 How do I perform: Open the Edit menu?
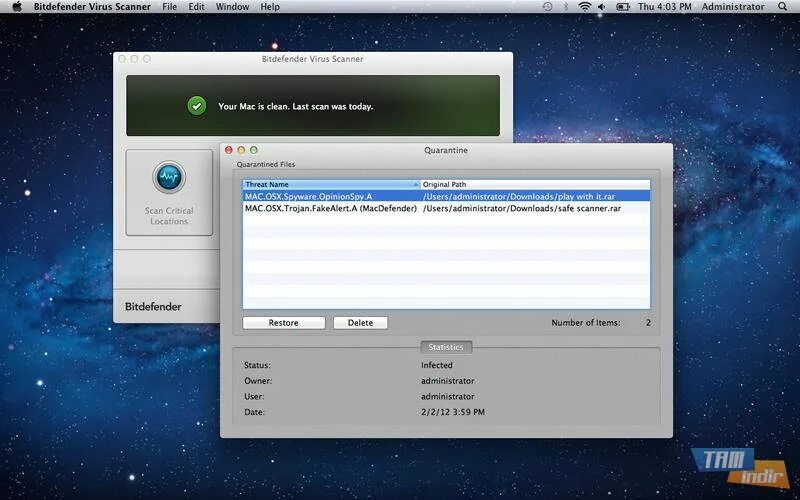tap(196, 7)
